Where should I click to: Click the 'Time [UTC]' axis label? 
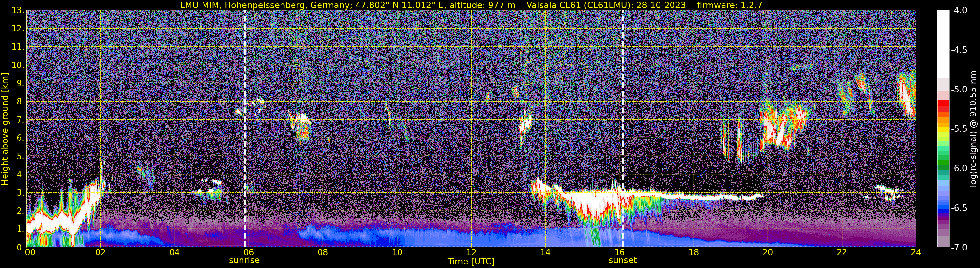[x=471, y=262]
